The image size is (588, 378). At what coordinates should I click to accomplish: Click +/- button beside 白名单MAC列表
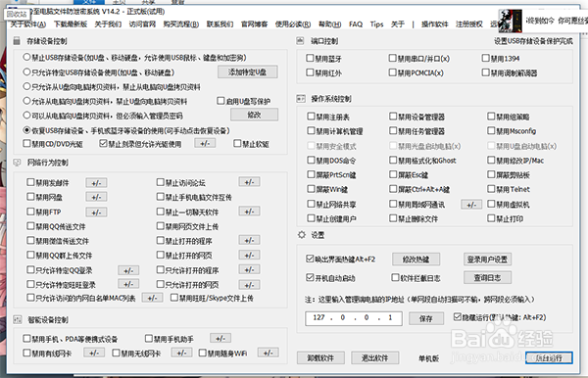(152, 299)
